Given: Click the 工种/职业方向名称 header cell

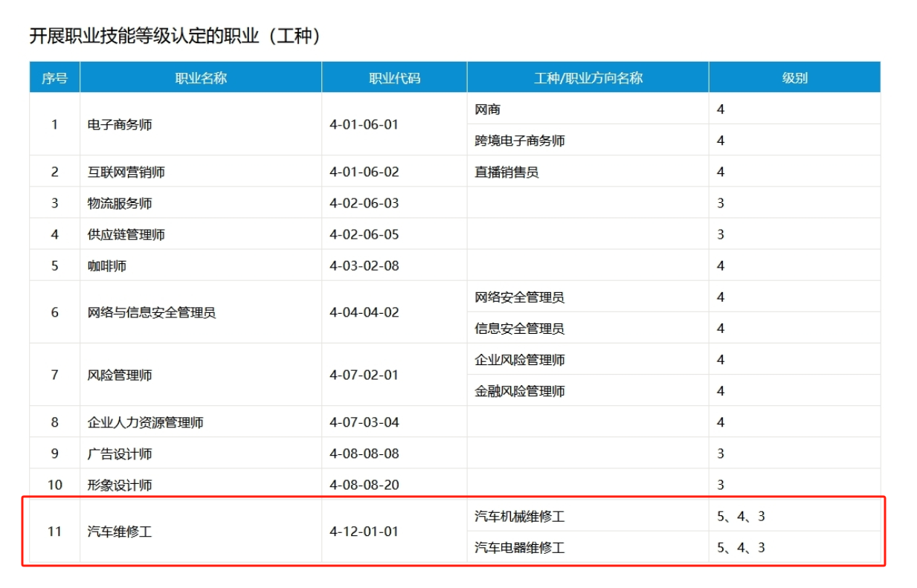Looking at the screenshot, I should 588,78.
